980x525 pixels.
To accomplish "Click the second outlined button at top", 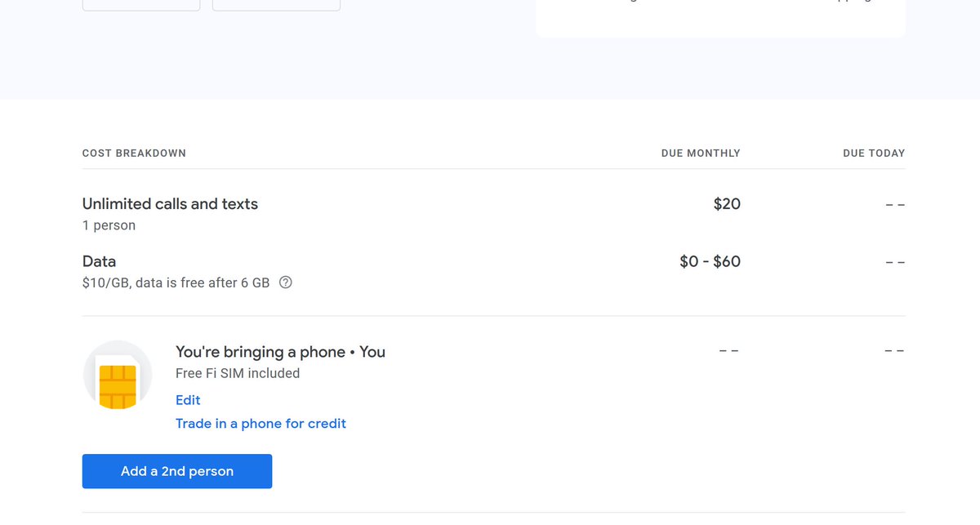I will pos(276,5).
